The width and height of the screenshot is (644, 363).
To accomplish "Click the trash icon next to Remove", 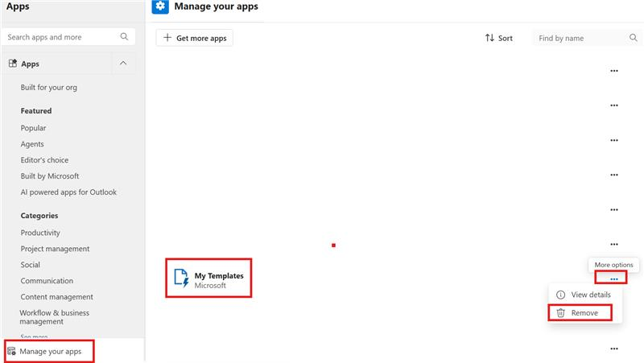I will click(x=560, y=313).
